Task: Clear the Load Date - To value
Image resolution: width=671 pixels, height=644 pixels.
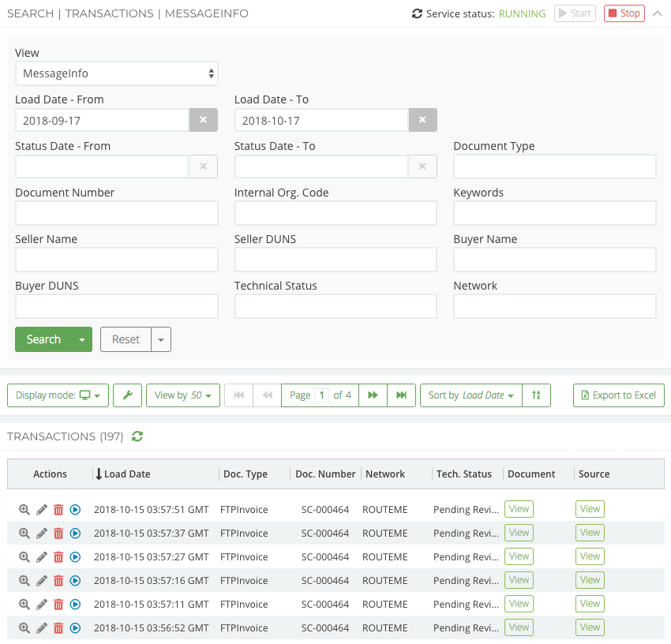Action: (x=422, y=120)
